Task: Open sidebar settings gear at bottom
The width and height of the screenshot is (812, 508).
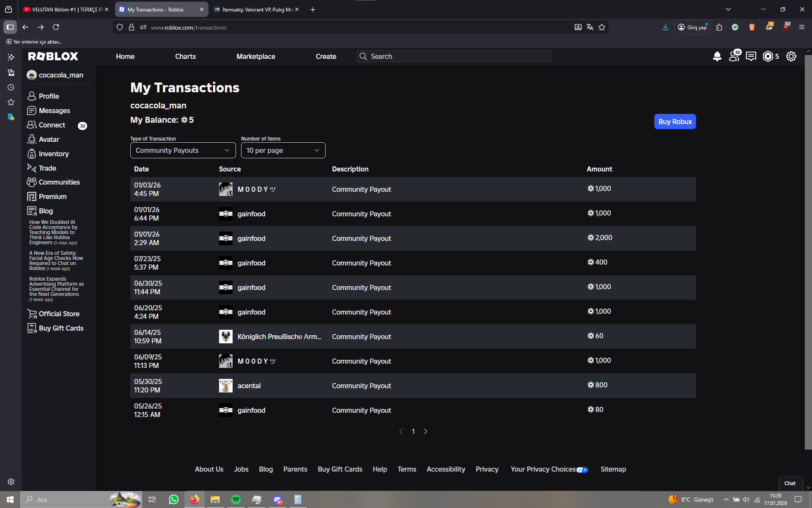Action: point(11,482)
